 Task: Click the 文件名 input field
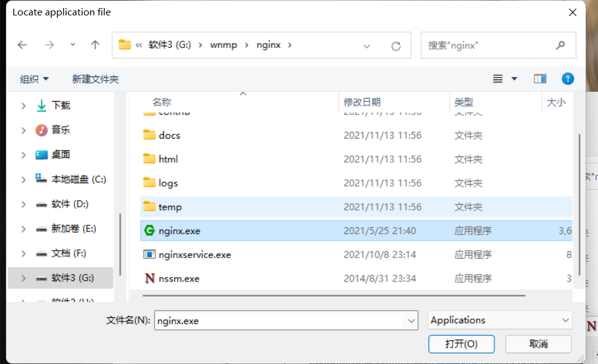(x=281, y=320)
